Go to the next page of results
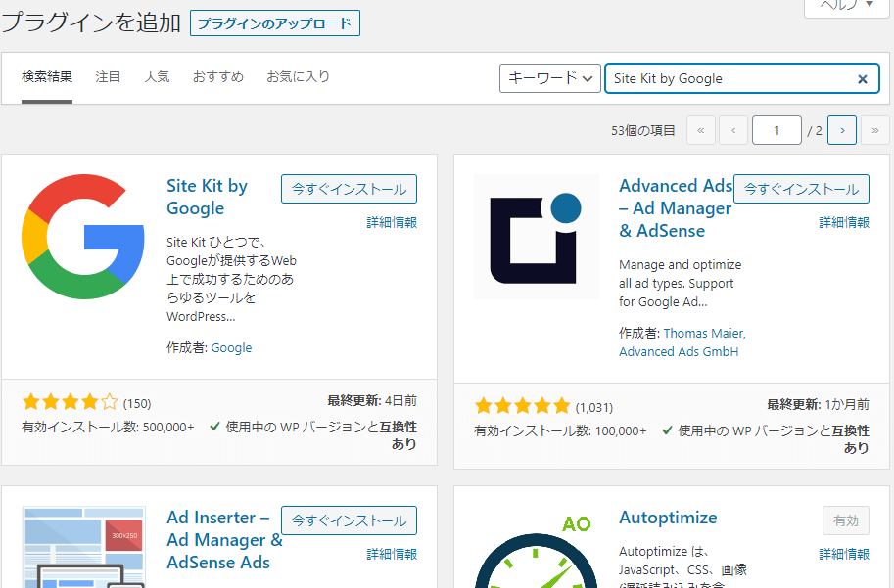Image resolution: width=894 pixels, height=588 pixels. pyautogui.click(x=842, y=130)
